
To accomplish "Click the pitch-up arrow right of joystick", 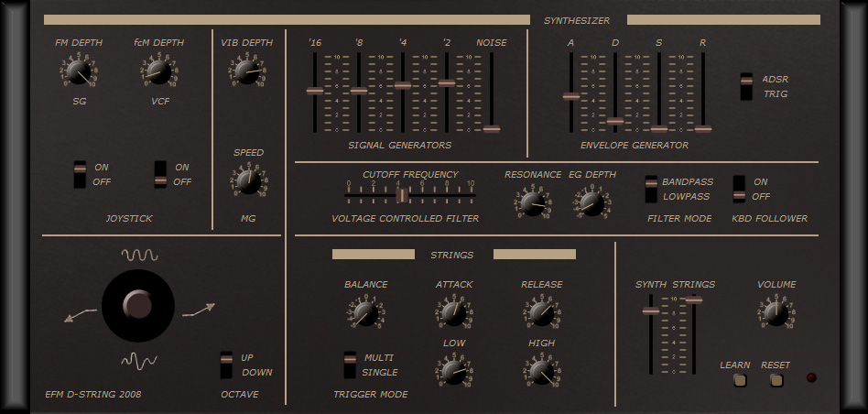I will pos(199,310).
